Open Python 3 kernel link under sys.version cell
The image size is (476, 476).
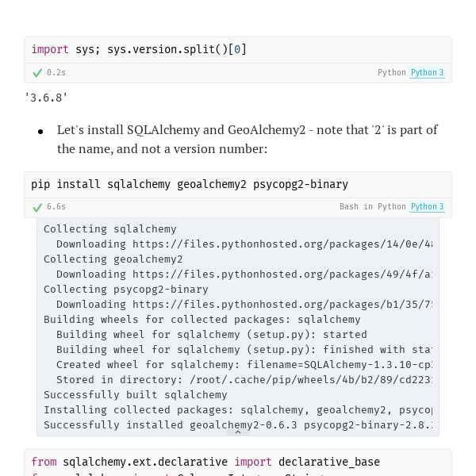pos(427,72)
